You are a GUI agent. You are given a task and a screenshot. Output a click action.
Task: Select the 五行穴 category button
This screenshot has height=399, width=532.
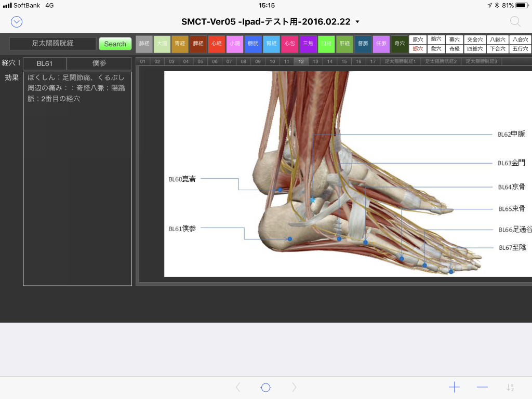coord(520,49)
